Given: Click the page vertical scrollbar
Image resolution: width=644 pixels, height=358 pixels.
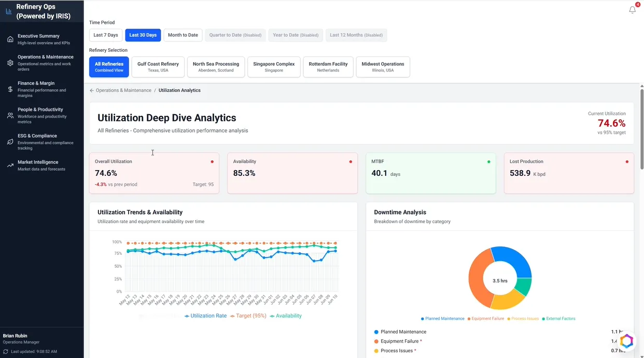Looking at the screenshot, I should tap(642, 128).
